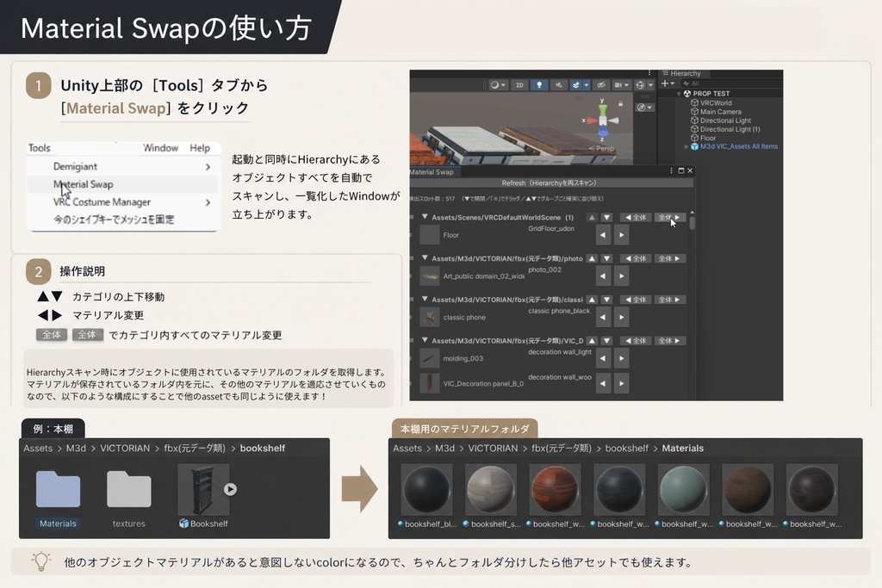The image size is (882, 588).
Task: Click ◀全体 for VRCDefaultWorldScene group
Action: tap(637, 218)
